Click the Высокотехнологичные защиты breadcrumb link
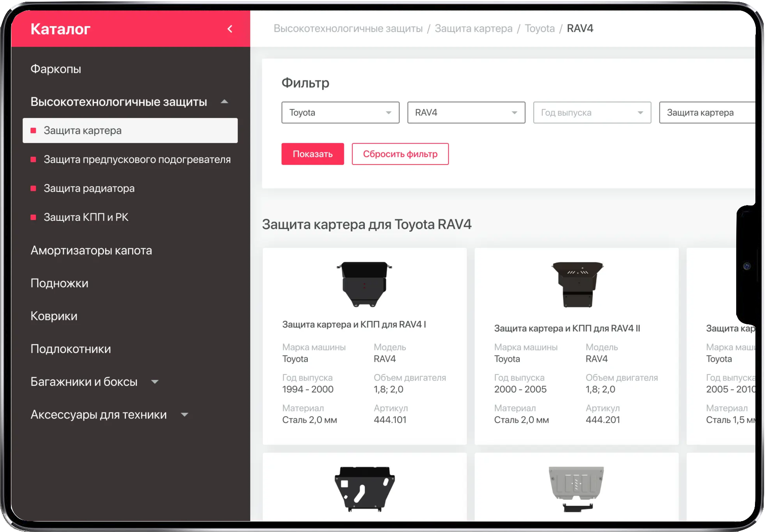Viewport: 765px width, 532px height. click(348, 28)
